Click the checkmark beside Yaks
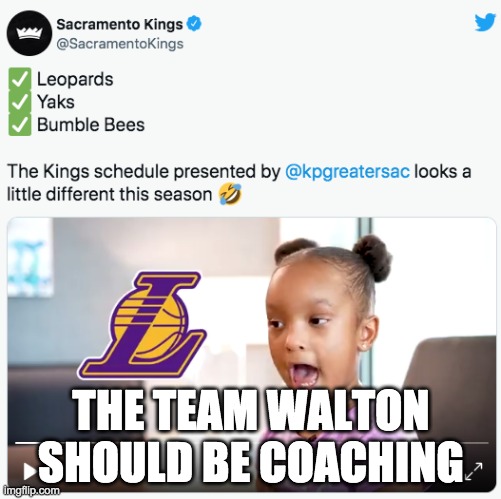 tap(20, 102)
